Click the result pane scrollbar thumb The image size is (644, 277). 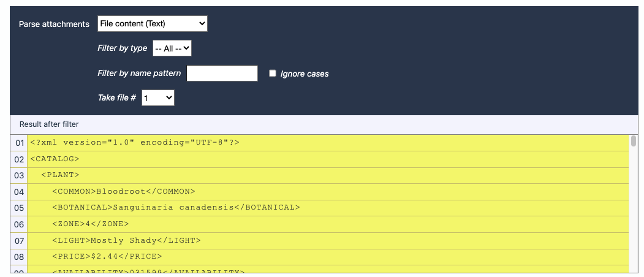tap(634, 142)
